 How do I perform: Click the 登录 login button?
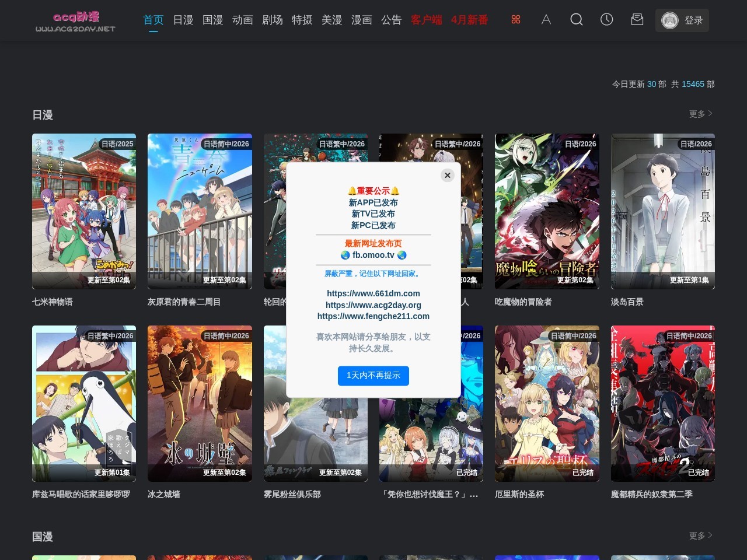point(694,20)
